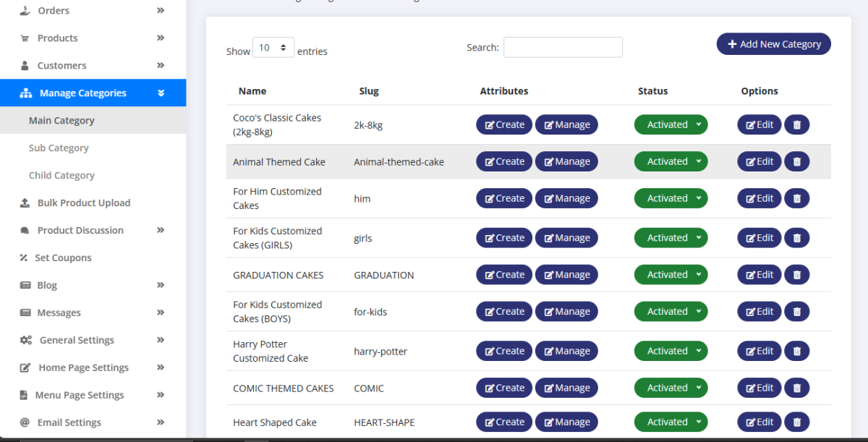The height and width of the screenshot is (442, 868).
Task: Expand the Products sidebar menu
Action: tap(161, 38)
